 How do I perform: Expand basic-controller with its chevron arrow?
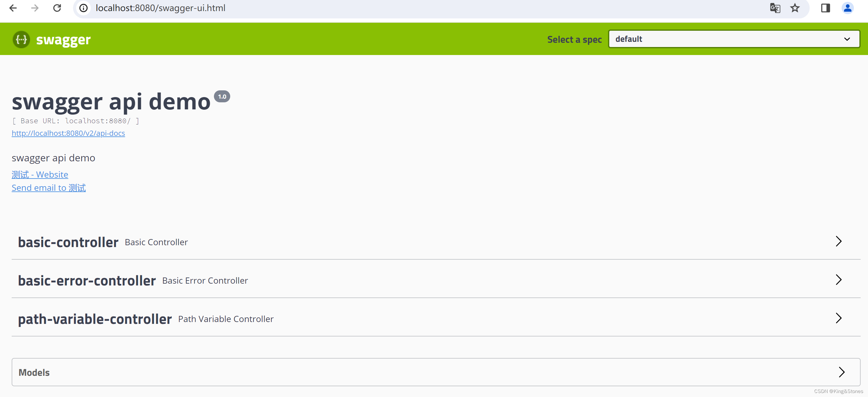(x=839, y=241)
